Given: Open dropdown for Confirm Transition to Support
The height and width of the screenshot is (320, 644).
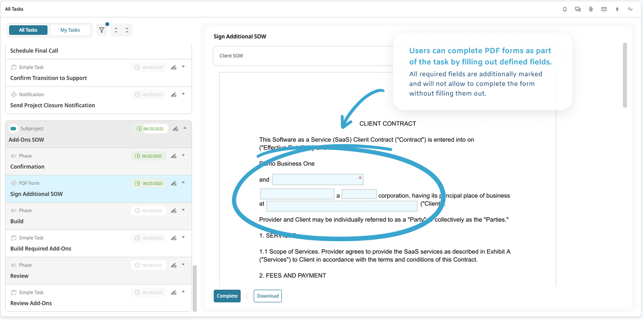Looking at the screenshot, I should point(183,67).
